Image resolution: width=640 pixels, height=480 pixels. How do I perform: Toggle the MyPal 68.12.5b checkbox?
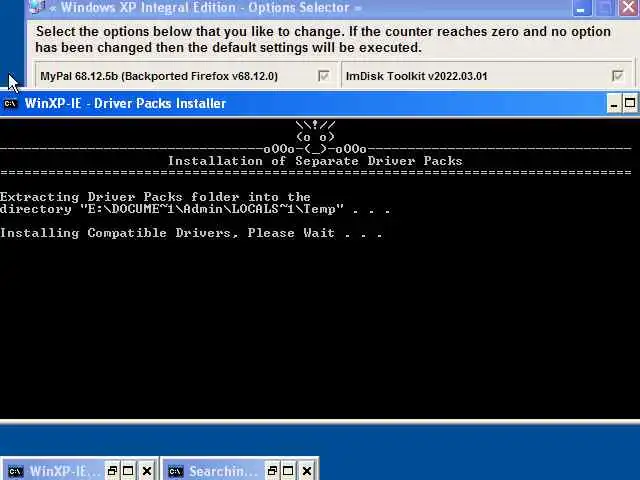click(324, 76)
